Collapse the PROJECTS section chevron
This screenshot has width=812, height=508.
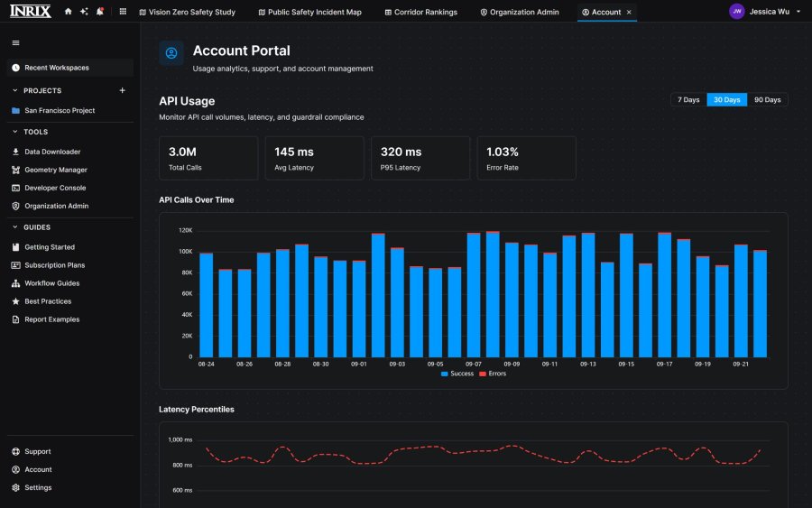(15, 90)
